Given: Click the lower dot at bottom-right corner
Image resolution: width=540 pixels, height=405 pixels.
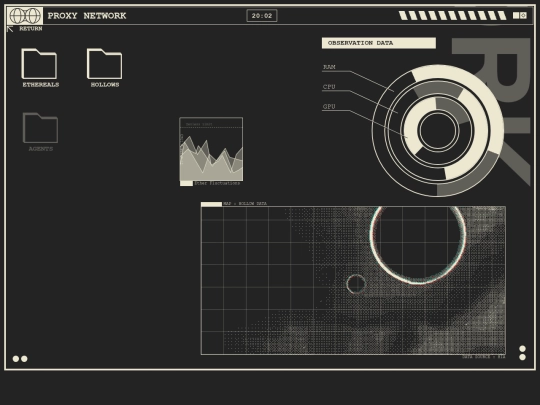Looking at the screenshot, I should click(x=522, y=357).
